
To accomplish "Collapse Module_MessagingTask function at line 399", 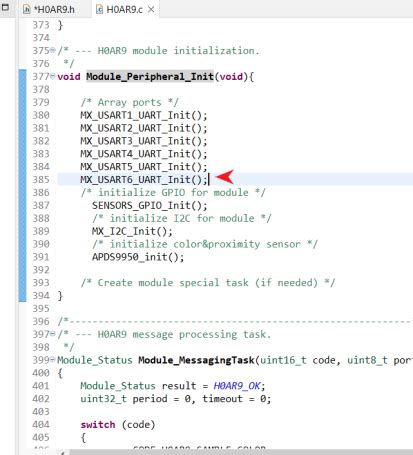I will [x=53, y=360].
